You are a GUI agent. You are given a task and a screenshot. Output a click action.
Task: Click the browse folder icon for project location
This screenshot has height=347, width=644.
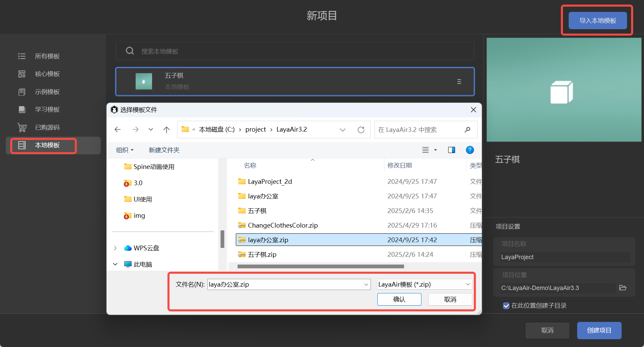point(623,288)
